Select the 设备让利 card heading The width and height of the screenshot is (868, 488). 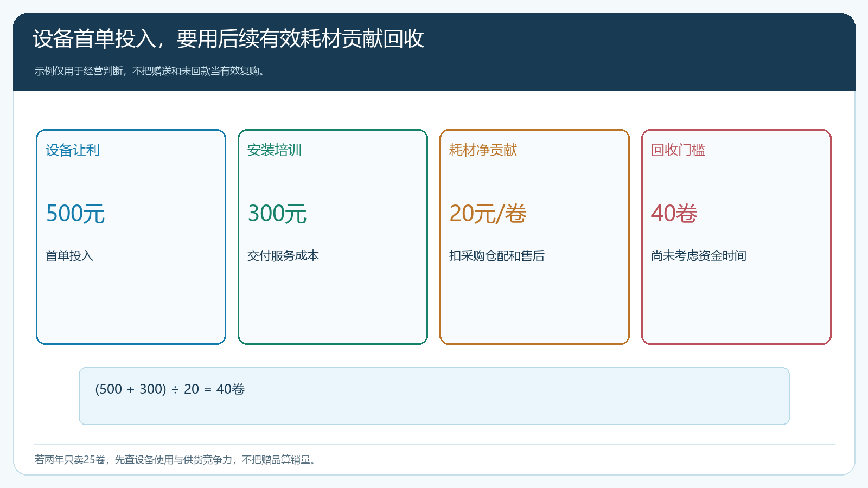73,150
